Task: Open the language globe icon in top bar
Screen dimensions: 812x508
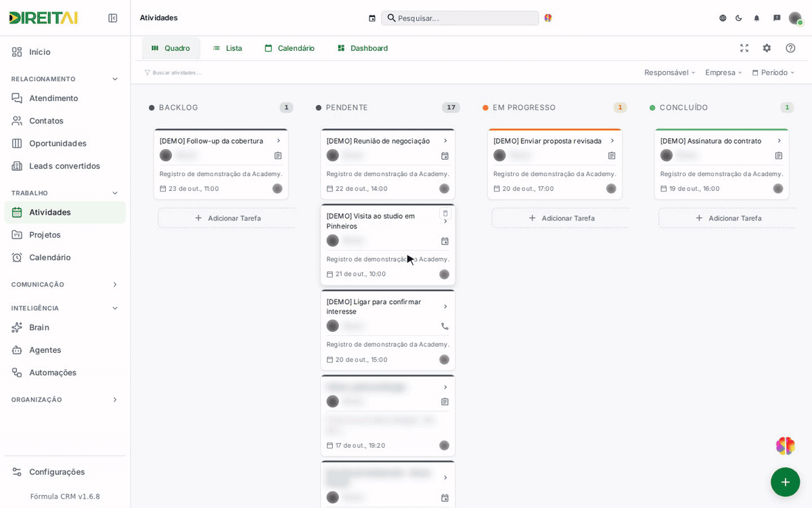Action: 723,18
